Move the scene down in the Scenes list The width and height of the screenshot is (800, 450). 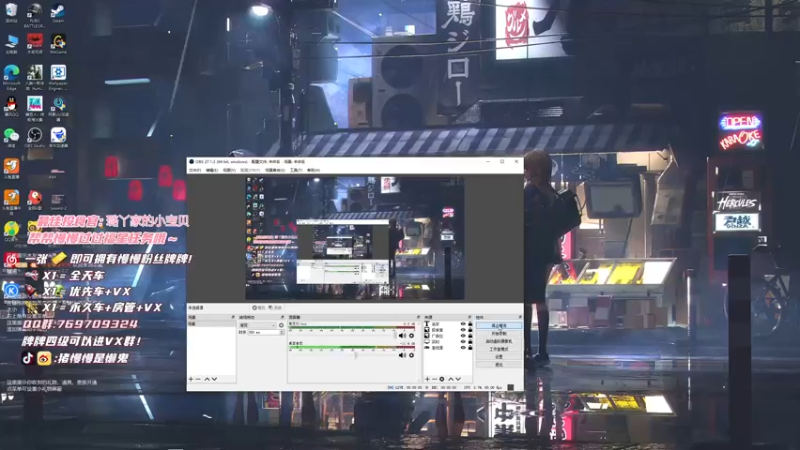[x=214, y=379]
